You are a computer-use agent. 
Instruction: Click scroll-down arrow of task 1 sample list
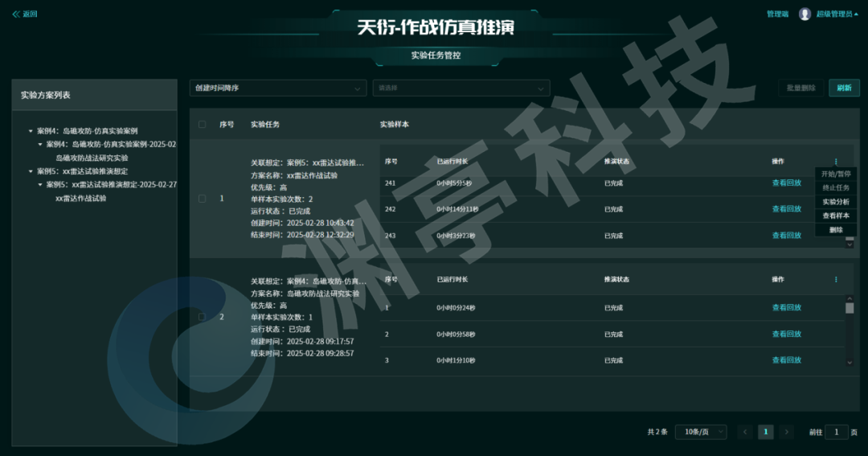[x=850, y=244]
